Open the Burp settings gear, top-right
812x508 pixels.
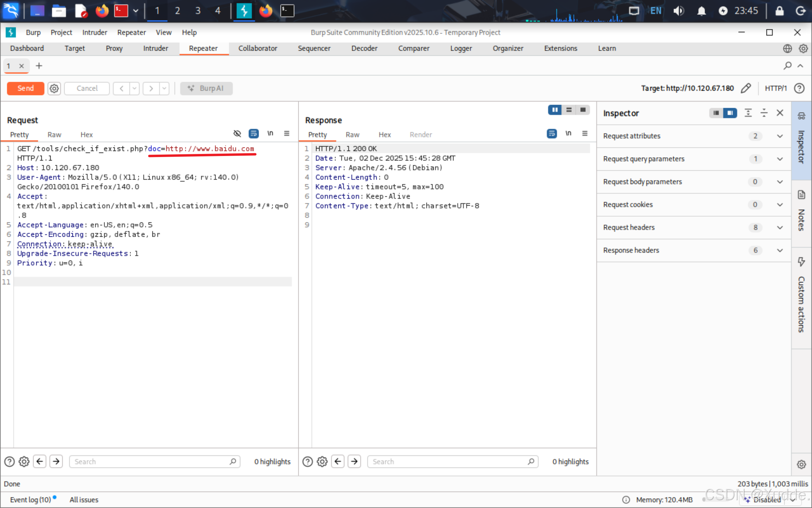click(x=803, y=48)
